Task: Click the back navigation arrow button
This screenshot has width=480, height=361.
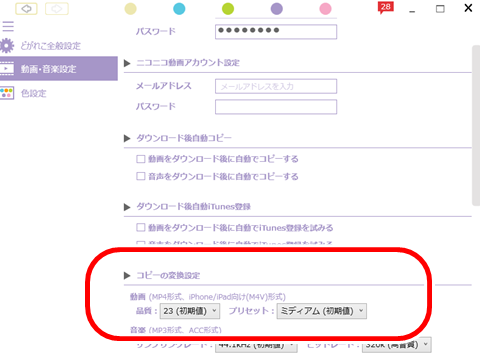Action: click(26, 9)
